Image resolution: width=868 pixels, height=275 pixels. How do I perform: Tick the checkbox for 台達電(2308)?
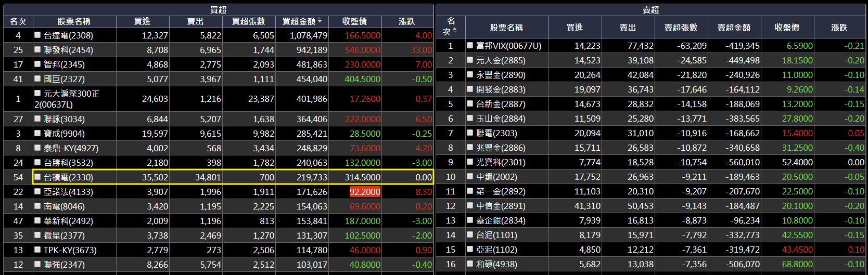tap(37, 35)
